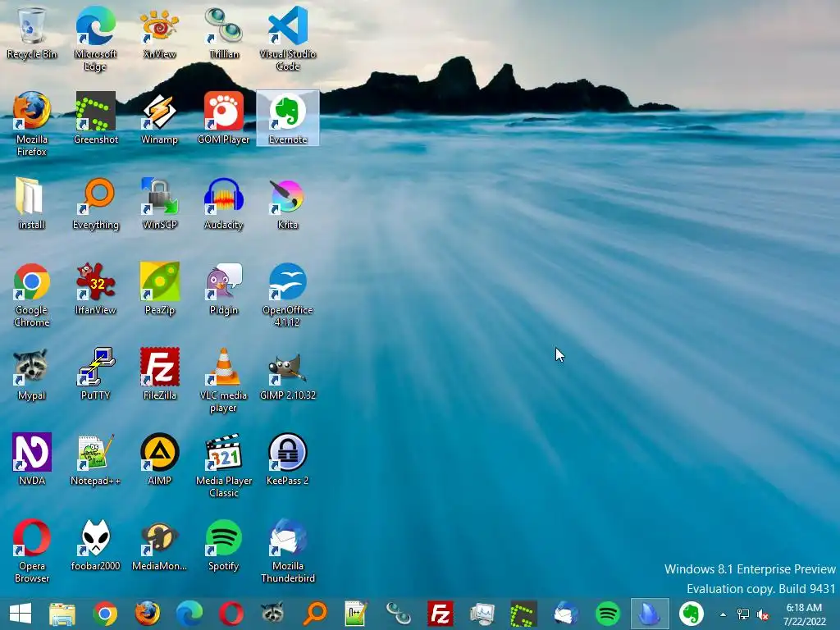Image resolution: width=840 pixels, height=630 pixels.
Task: Open the network status tray icon
Action: pyautogui.click(x=743, y=614)
